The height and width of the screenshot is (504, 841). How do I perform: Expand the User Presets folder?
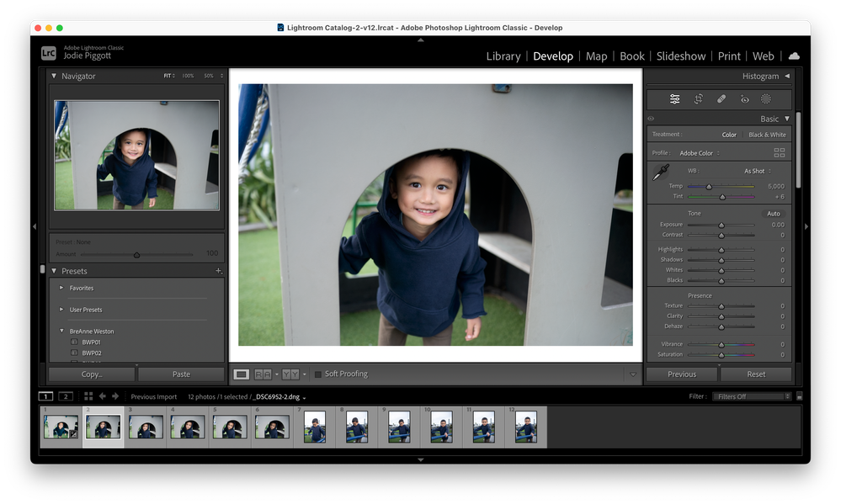pyautogui.click(x=61, y=310)
